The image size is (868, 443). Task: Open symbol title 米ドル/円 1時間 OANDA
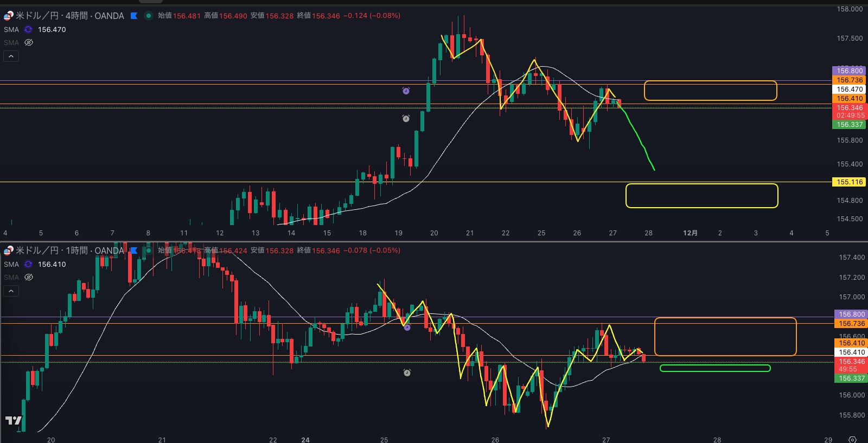tap(69, 251)
